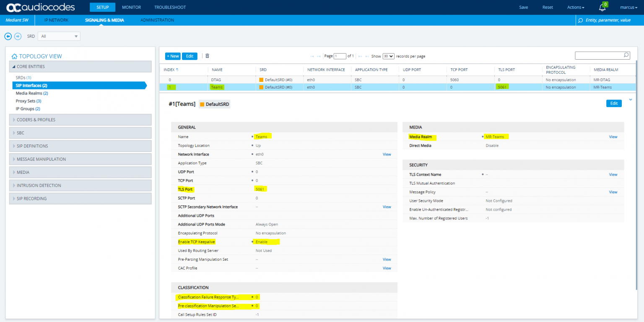Expand the Media section in sidebar

80,172
